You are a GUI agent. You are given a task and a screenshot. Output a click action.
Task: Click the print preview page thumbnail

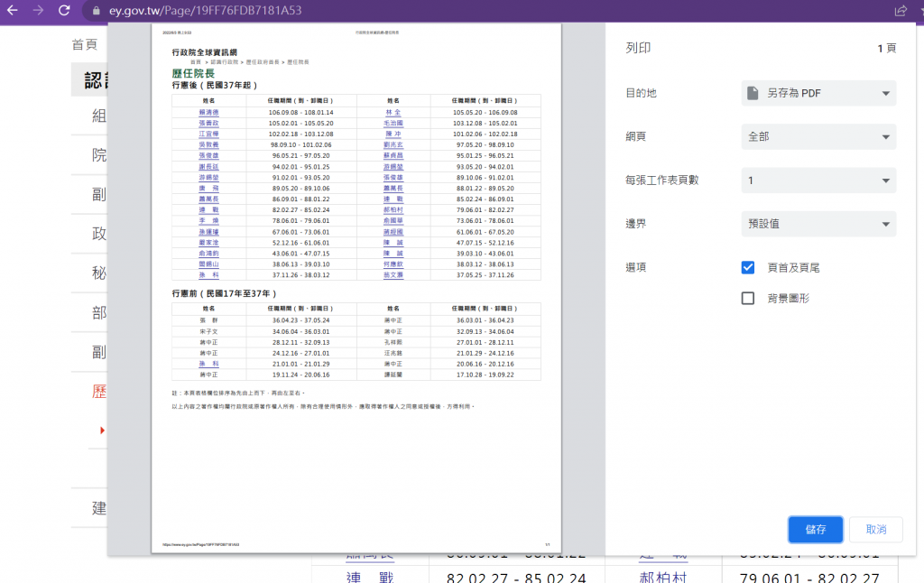coord(356,288)
